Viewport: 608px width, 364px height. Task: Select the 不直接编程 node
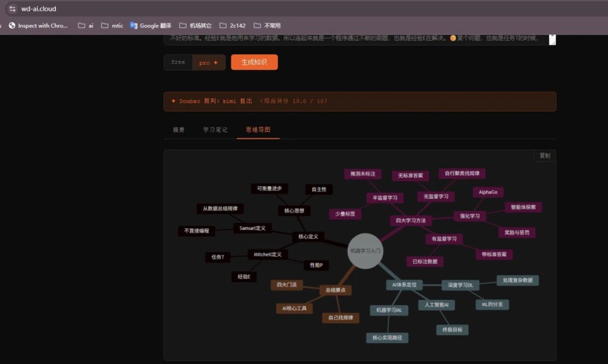tap(197, 231)
